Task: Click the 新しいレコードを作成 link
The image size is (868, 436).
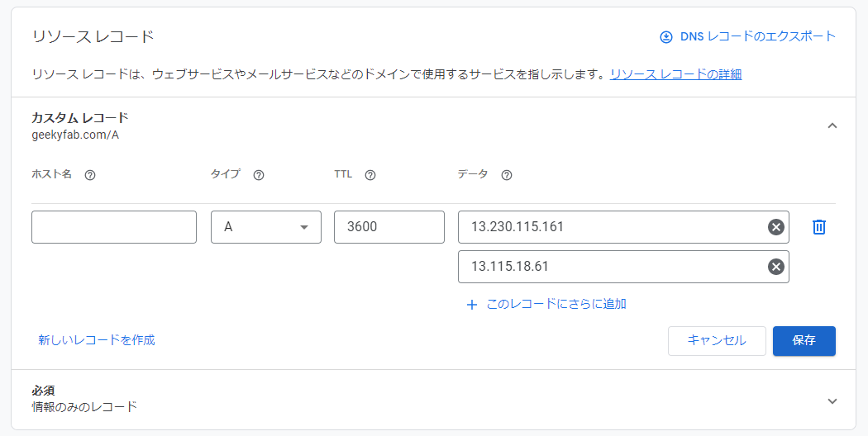Action: pos(97,339)
